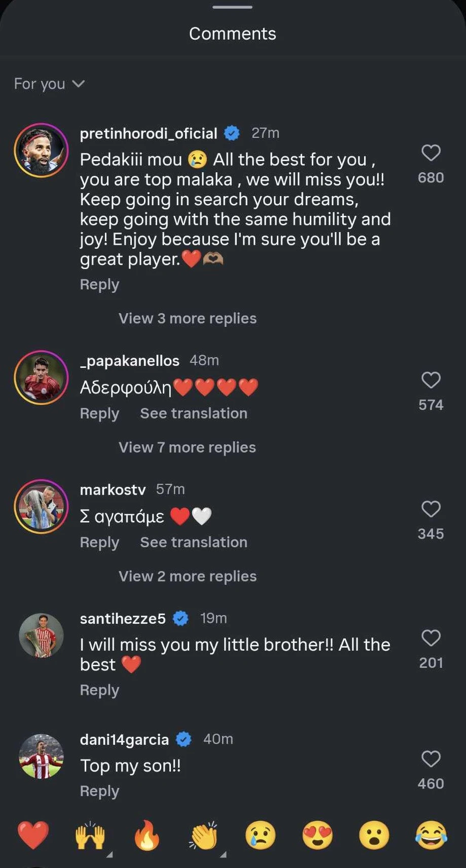See translation of markostv's comment
The height and width of the screenshot is (868, 466).
pos(194,542)
